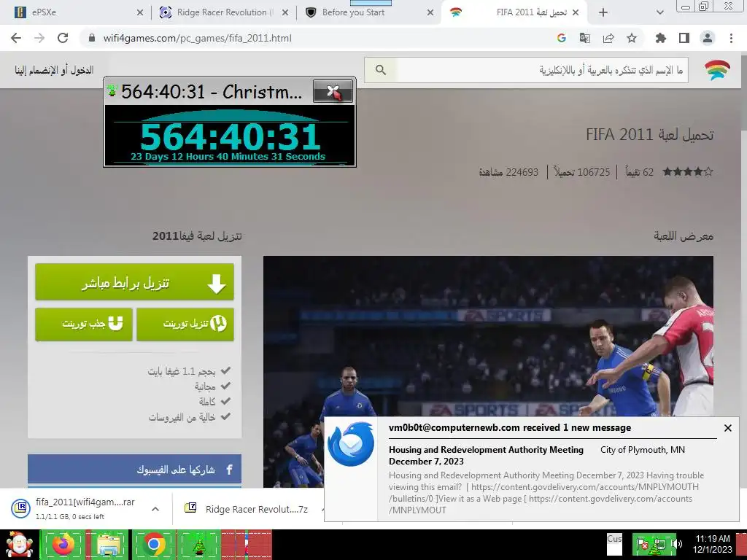Image resolution: width=747 pixels, height=560 pixels.
Task: Open the flag action center tray icon
Action: point(642,544)
